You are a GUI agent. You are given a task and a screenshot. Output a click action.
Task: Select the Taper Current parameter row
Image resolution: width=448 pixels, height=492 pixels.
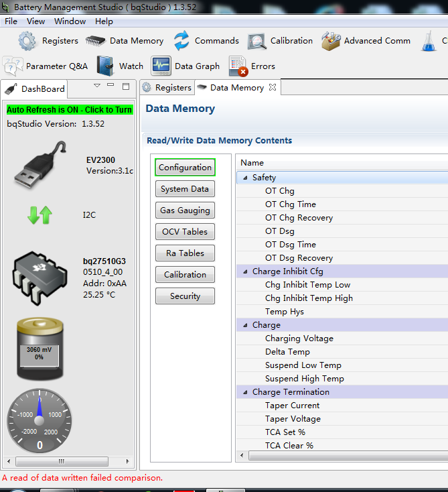pos(292,406)
